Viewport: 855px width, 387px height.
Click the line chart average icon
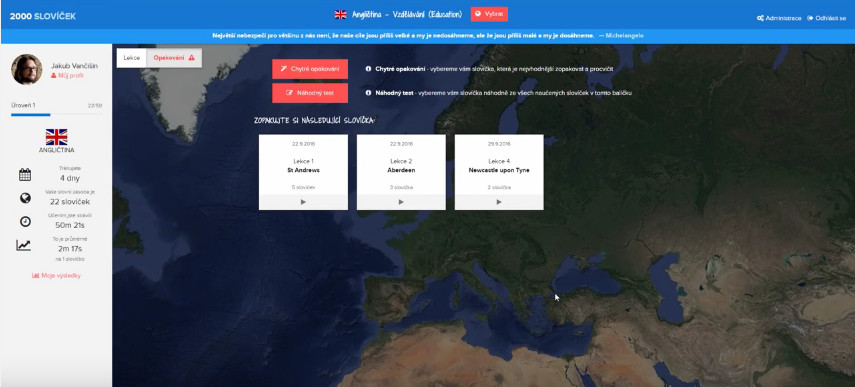pyautogui.click(x=23, y=245)
